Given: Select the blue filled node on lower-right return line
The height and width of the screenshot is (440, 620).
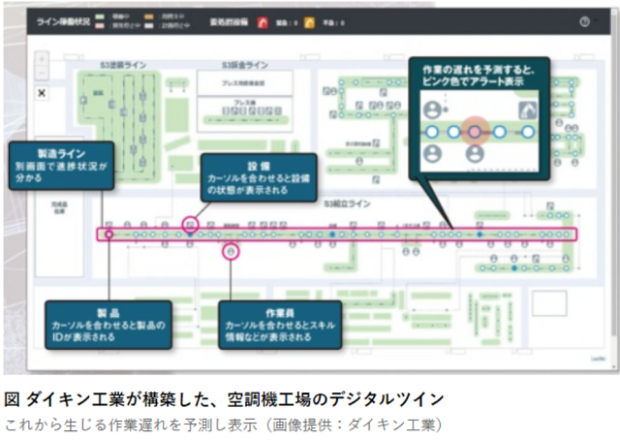Looking at the screenshot, I should [514, 268].
